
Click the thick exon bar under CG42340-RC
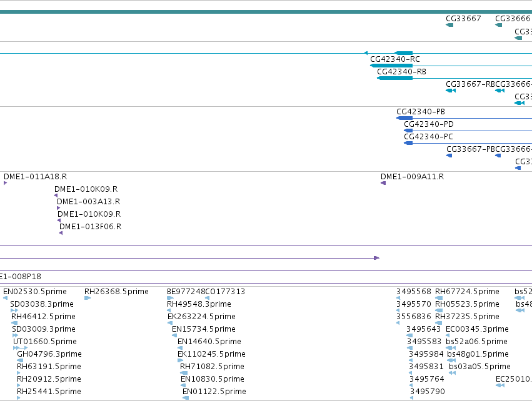click(x=391, y=66)
